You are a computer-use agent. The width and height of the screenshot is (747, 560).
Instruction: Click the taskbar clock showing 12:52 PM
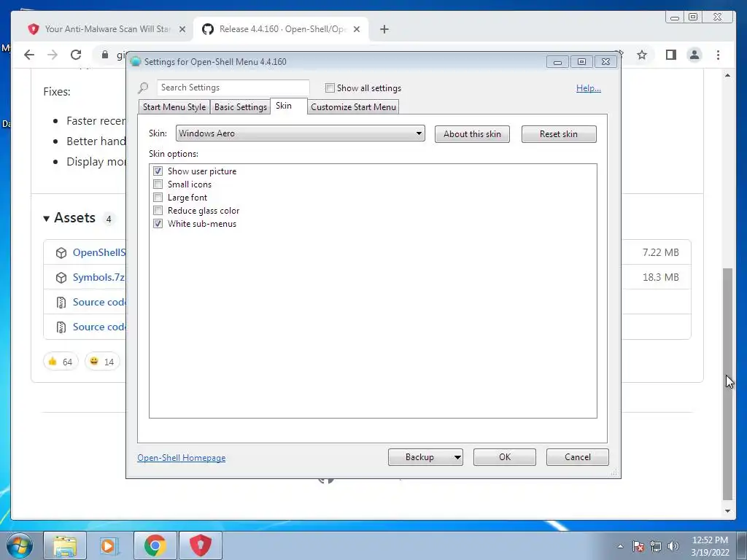coord(710,546)
